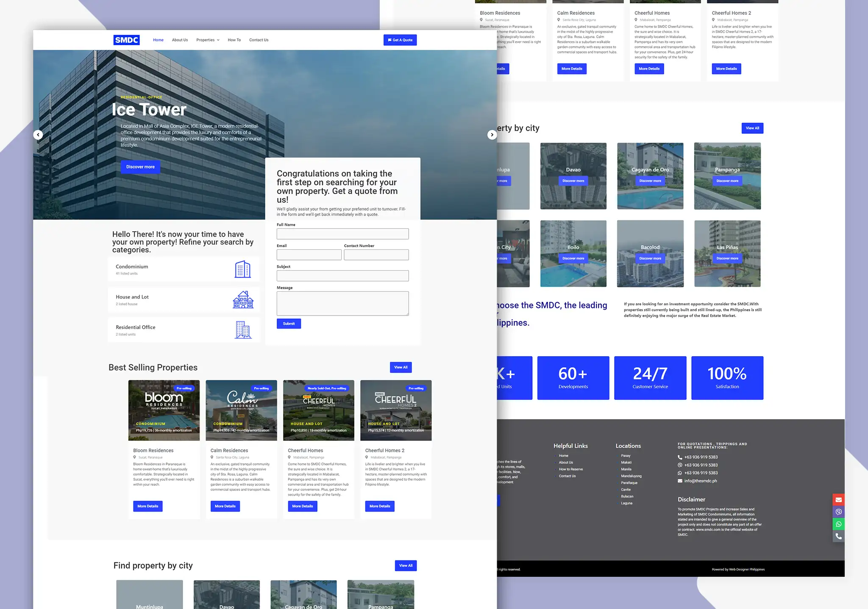
Task: Click Discover more on Davao city card
Action: [573, 181]
